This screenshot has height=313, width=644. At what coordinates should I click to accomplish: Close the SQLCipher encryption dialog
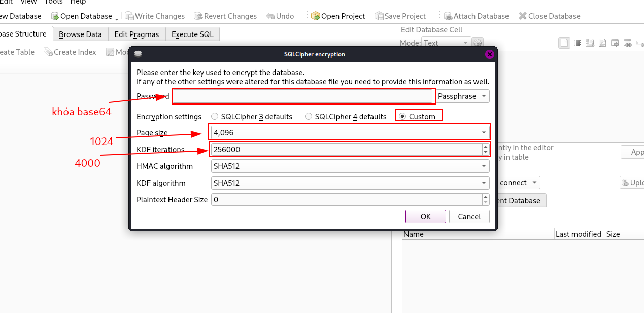pos(489,54)
